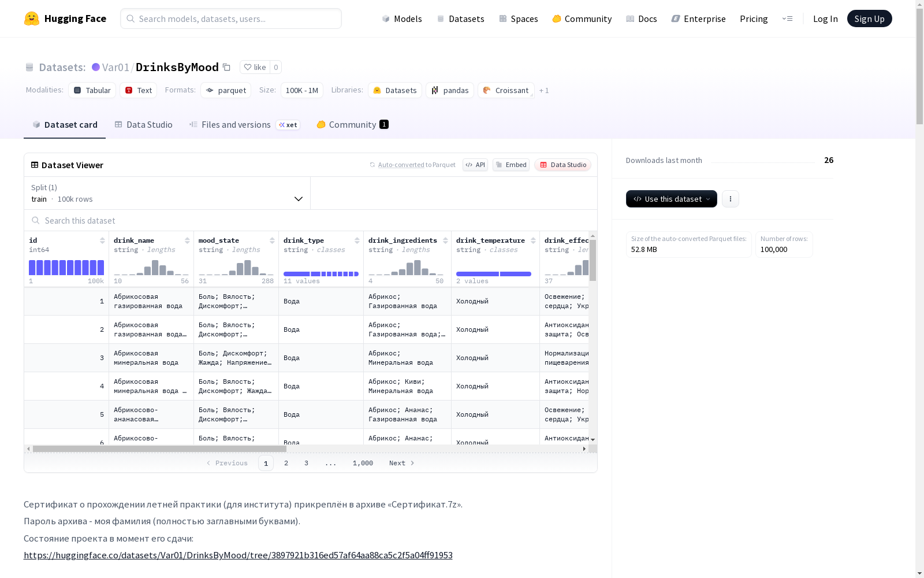The height and width of the screenshot is (578, 924).
Task: Switch to the Data Studio tab
Action: pos(144,125)
